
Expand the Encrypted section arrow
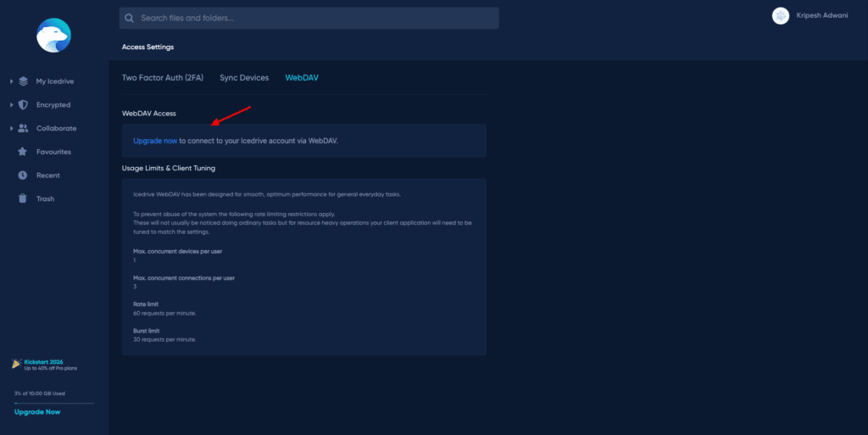pyautogui.click(x=11, y=105)
